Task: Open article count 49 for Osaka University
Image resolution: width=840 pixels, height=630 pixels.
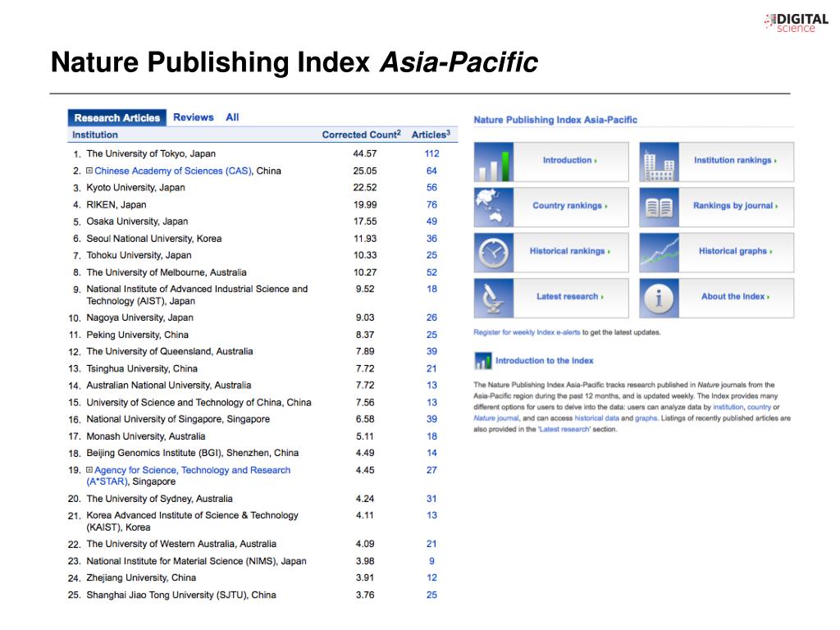Action: [x=431, y=221]
